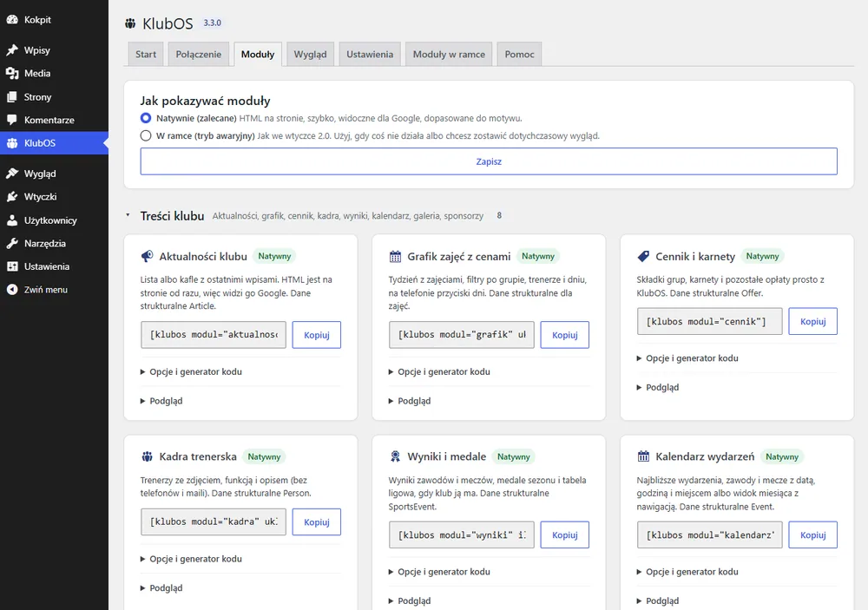Click the KlubOS sidebar menu icon
This screenshot has height=610, width=868.
[12, 143]
